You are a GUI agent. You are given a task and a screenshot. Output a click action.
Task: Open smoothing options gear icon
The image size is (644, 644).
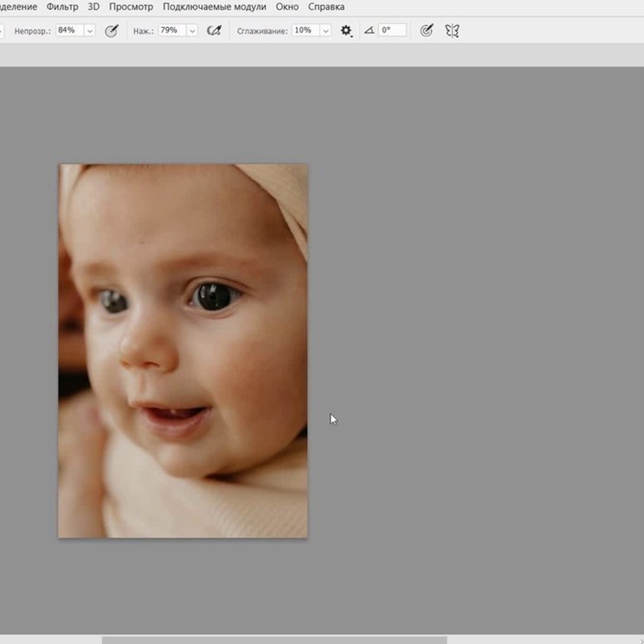pyautogui.click(x=346, y=31)
